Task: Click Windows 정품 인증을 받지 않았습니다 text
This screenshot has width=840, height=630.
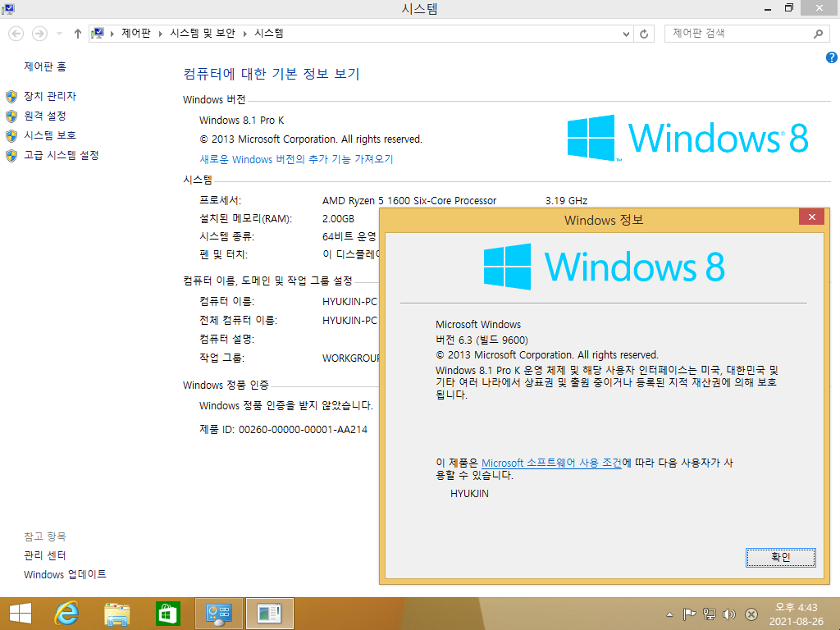Action: tap(286, 406)
